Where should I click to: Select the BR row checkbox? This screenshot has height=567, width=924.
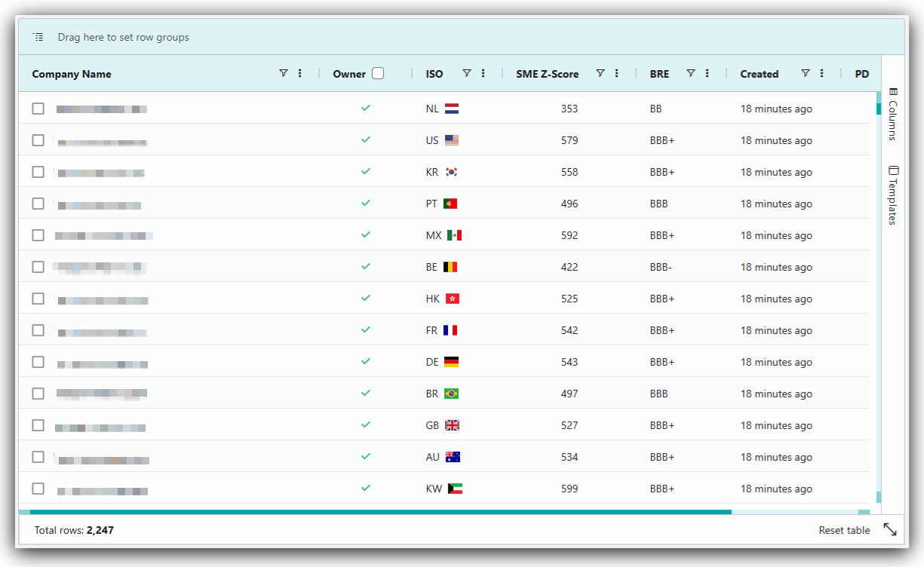click(x=38, y=394)
